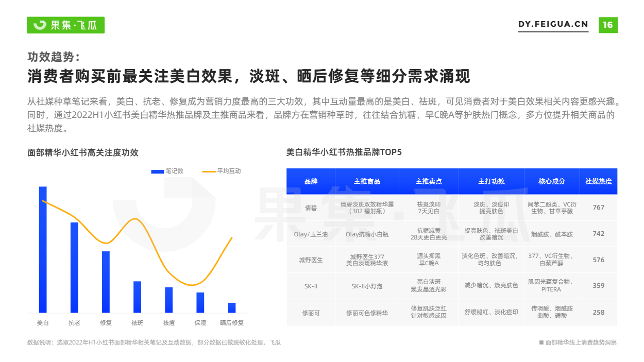Click the 社媒热度 column header
Viewport: 644px width, 362px height.
pyautogui.click(x=599, y=181)
